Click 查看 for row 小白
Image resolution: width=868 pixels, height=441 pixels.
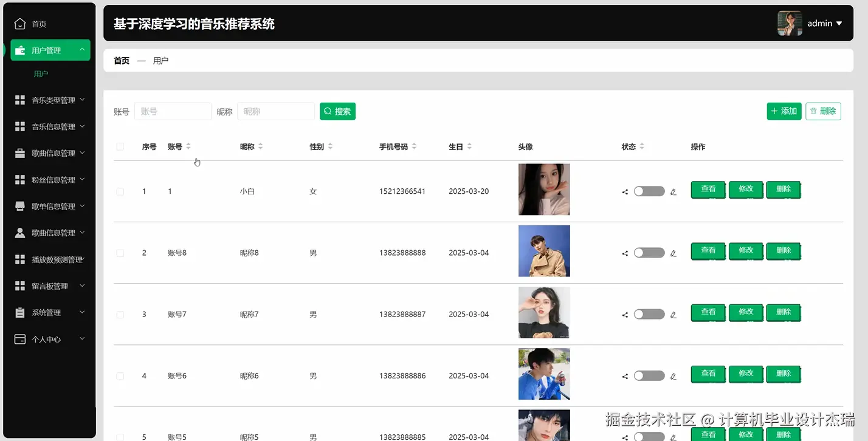(x=708, y=190)
